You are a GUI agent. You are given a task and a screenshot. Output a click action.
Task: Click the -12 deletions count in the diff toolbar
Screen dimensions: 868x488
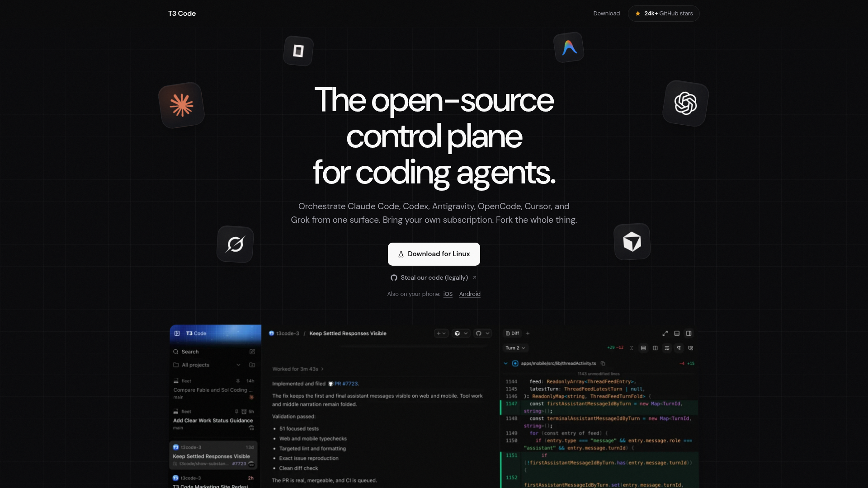pyautogui.click(x=620, y=347)
